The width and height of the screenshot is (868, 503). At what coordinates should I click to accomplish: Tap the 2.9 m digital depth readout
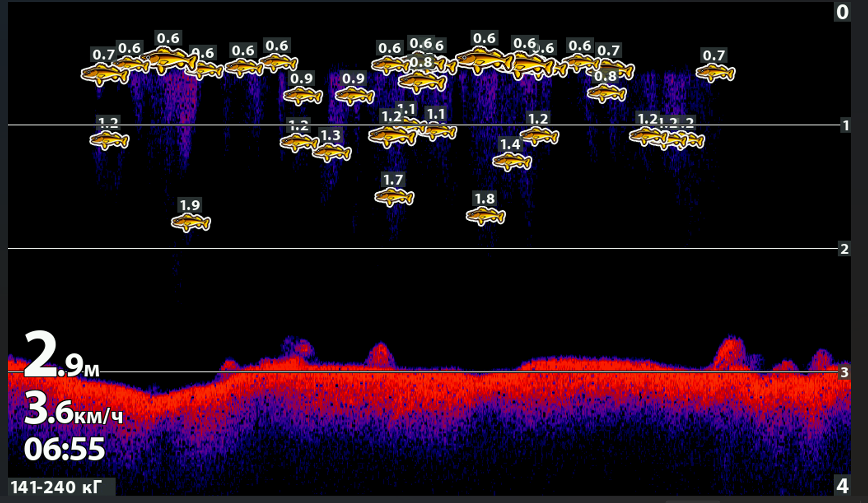pos(62,356)
